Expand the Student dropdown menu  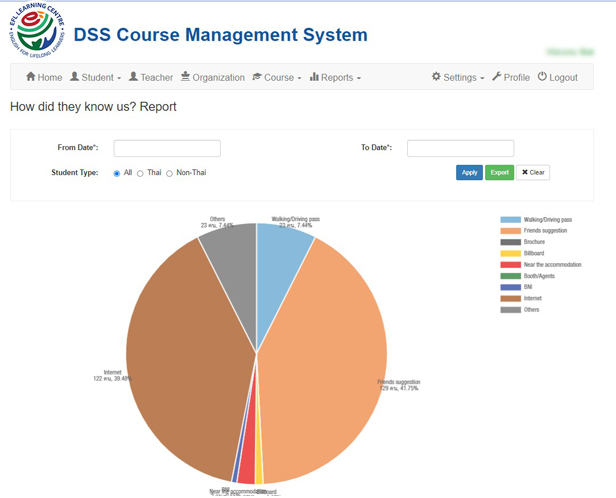click(96, 78)
